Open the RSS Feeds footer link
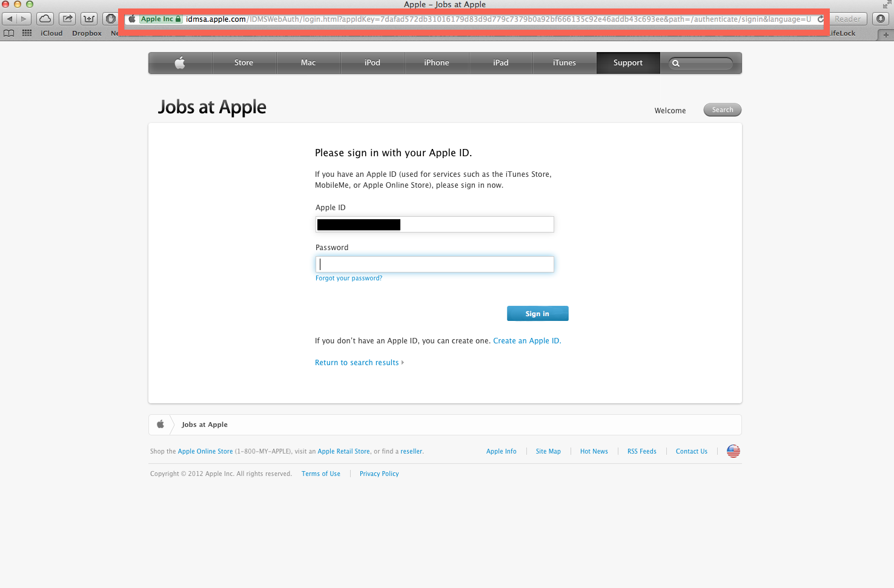The width and height of the screenshot is (894, 588). click(x=642, y=451)
